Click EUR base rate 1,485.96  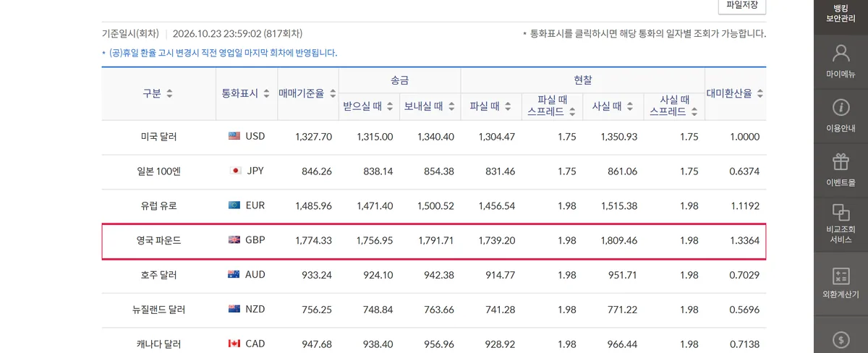point(314,206)
